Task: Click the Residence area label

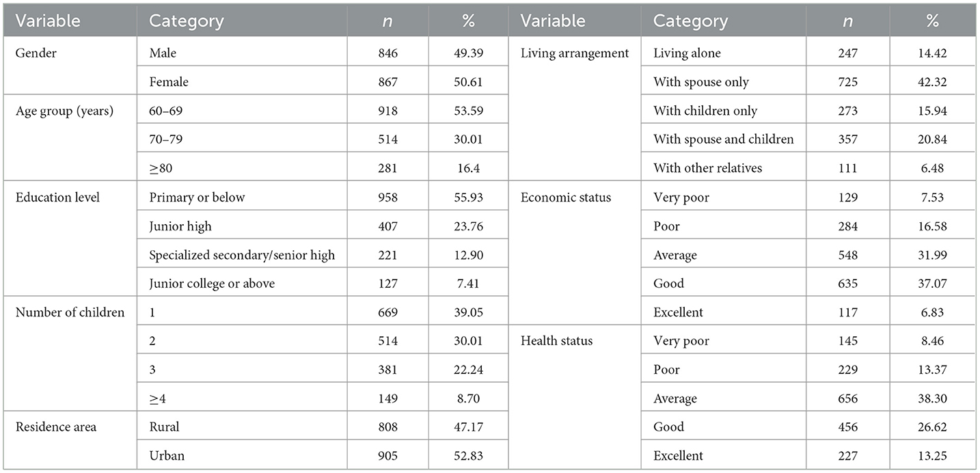Action: (x=55, y=427)
